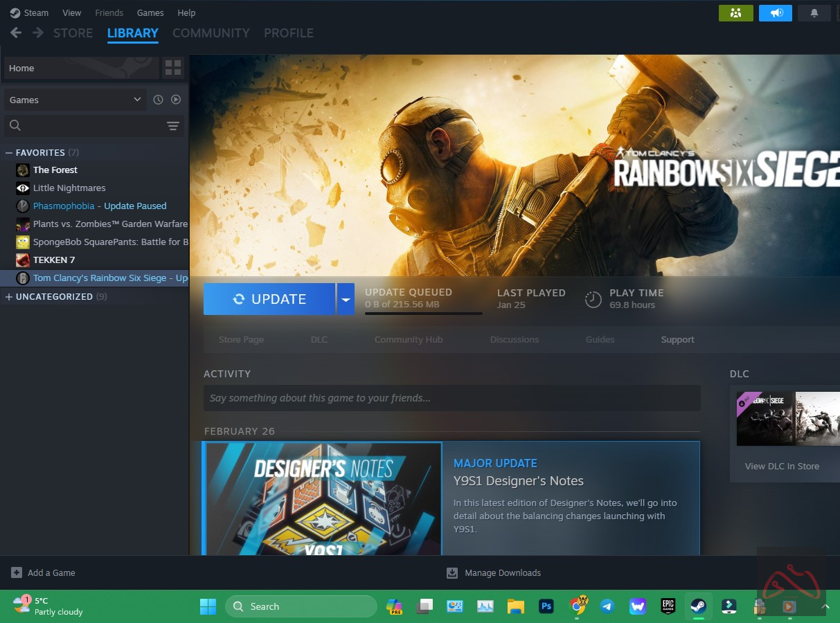
Task: Expand the Uncategorized category
Action: (x=9, y=296)
